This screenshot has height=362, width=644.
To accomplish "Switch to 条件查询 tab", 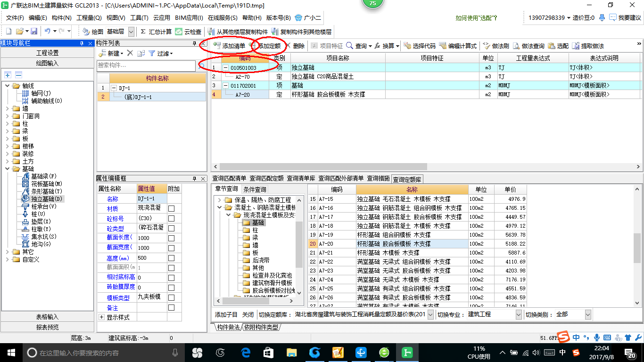I will pos(255,189).
